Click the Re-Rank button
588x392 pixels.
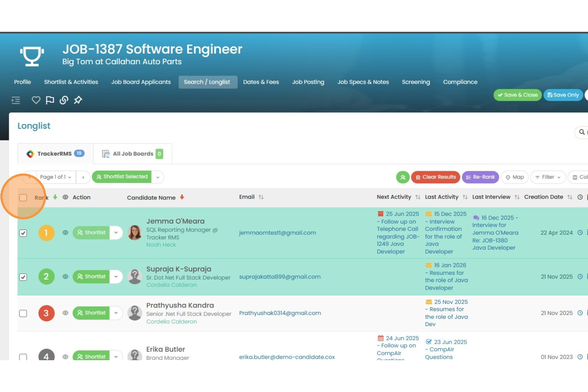pos(480,177)
